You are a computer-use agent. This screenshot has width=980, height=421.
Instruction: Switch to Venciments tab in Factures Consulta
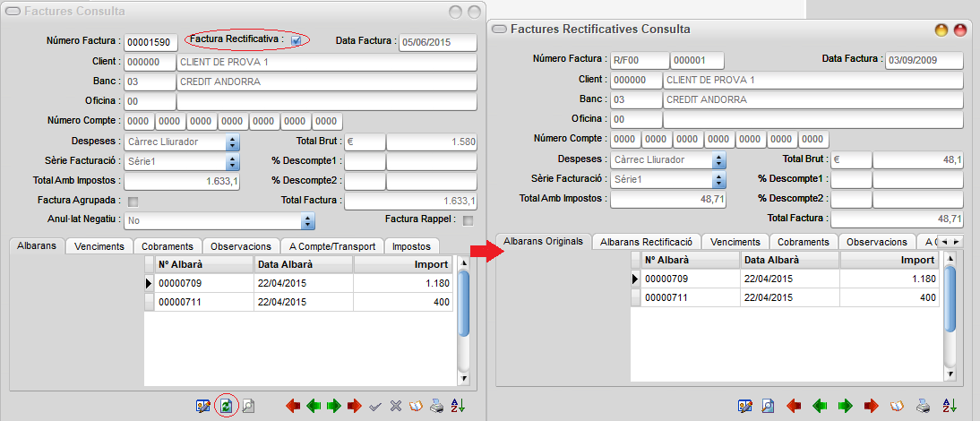(99, 246)
